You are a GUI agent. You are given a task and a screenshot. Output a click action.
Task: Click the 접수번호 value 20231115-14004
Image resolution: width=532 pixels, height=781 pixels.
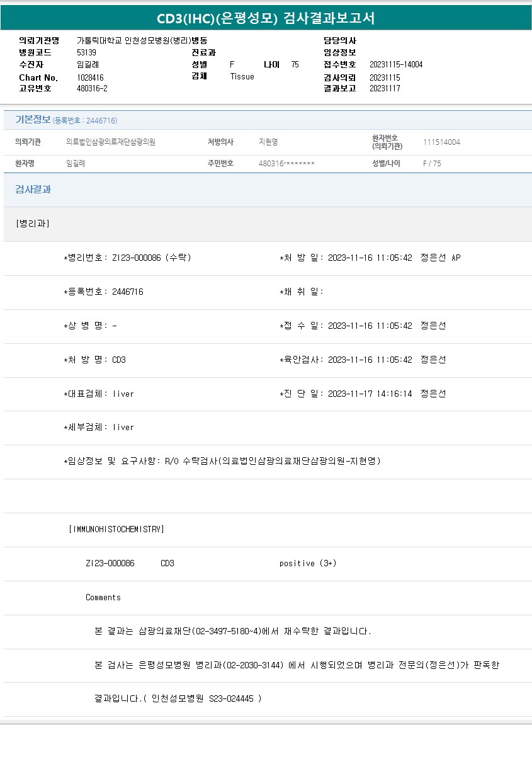[x=395, y=65]
